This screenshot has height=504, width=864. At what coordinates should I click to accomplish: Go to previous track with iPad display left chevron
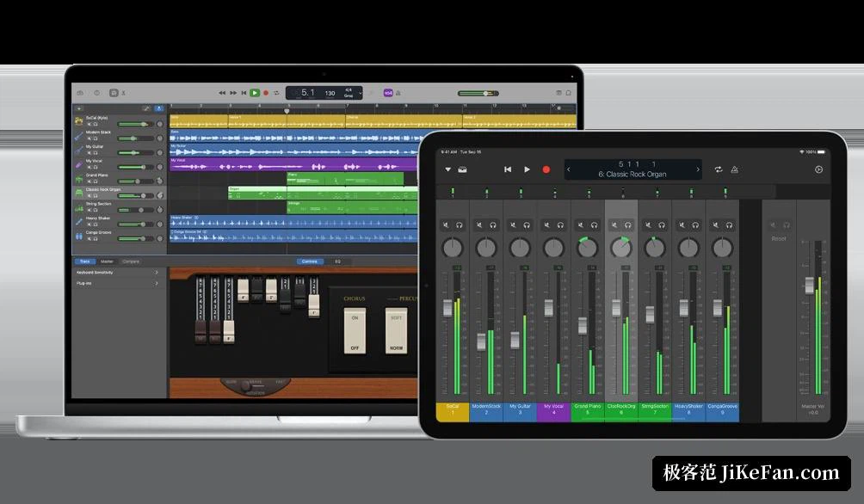(569, 169)
